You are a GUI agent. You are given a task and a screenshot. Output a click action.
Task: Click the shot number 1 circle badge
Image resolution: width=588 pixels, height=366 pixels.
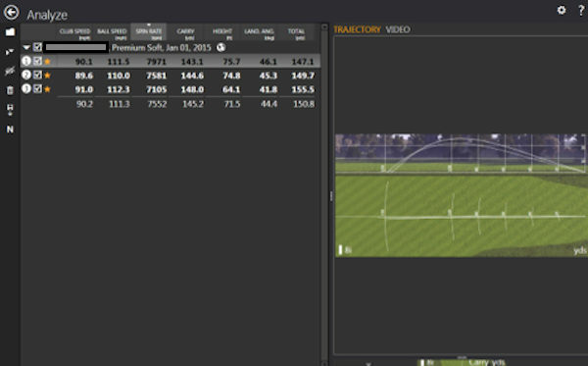pos(26,61)
